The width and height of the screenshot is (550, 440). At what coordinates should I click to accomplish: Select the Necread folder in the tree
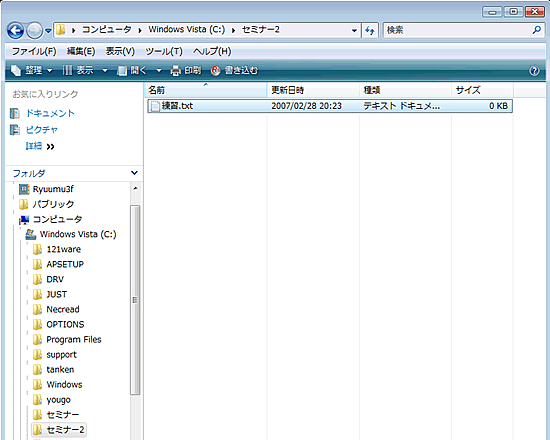pyautogui.click(x=63, y=309)
